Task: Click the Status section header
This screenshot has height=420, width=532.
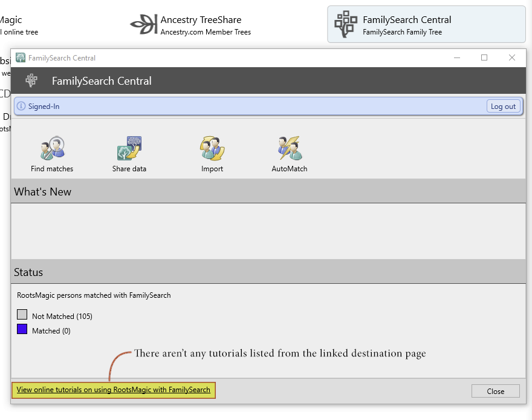Action: click(268, 272)
